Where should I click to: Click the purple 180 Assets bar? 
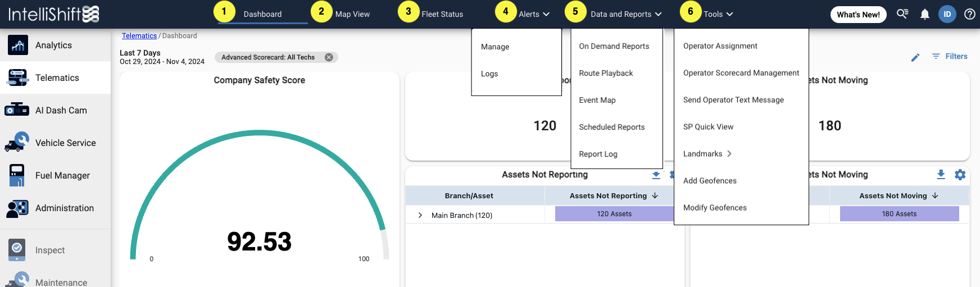click(899, 214)
